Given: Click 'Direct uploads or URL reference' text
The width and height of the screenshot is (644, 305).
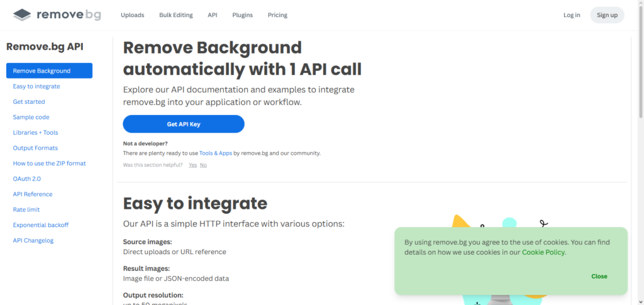Looking at the screenshot, I should (175, 252).
